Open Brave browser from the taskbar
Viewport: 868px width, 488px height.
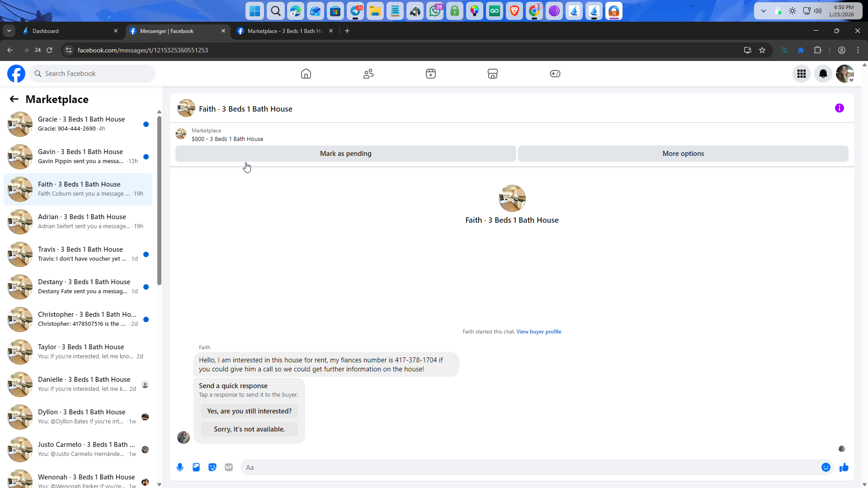[514, 11]
